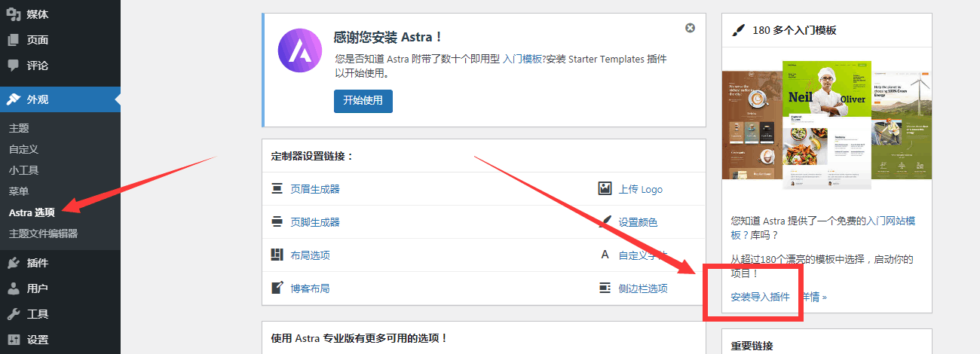Open the 自定义 submenu item

(x=23, y=149)
